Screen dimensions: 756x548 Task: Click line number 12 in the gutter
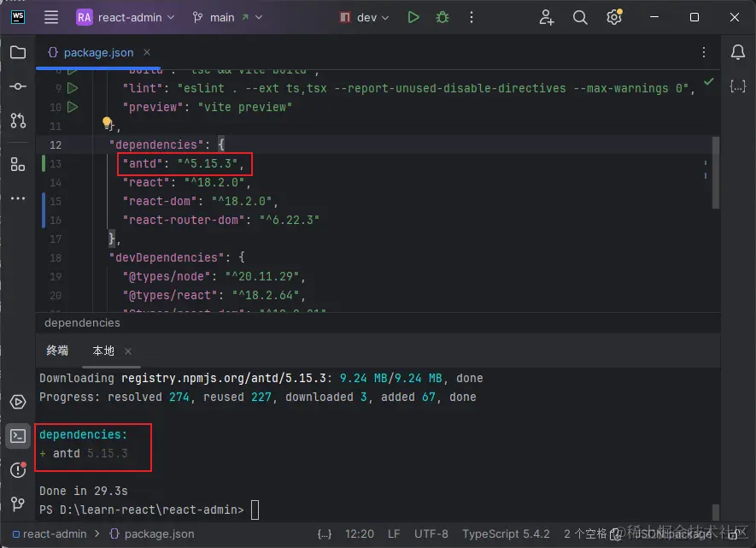pos(56,144)
